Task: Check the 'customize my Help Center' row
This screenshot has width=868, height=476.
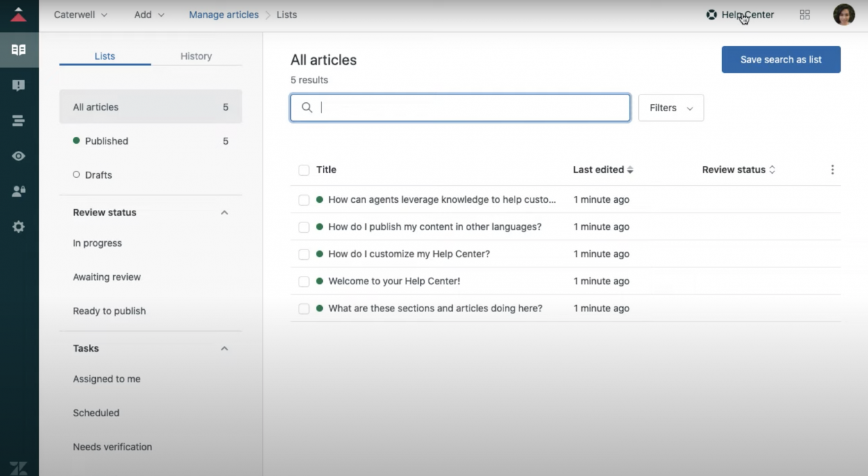Action: [303, 254]
